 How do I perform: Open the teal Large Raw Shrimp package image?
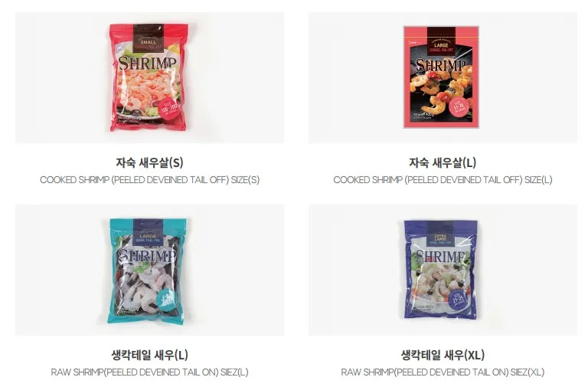pyautogui.click(x=147, y=271)
